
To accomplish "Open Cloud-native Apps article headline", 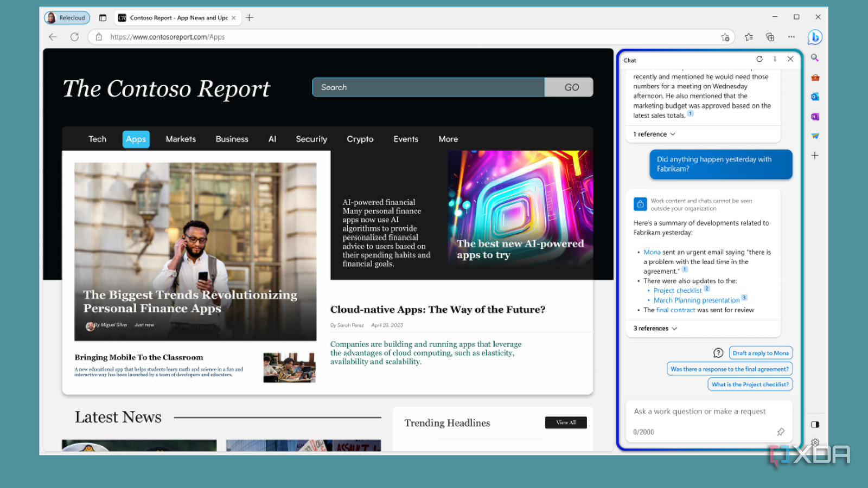I will [x=438, y=310].
